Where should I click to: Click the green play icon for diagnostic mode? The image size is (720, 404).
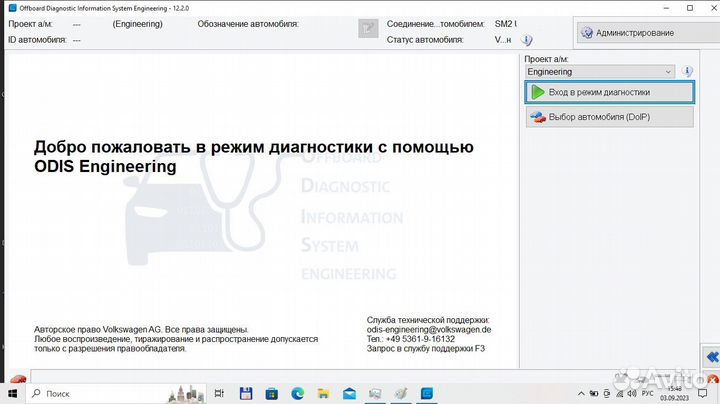[x=538, y=92]
